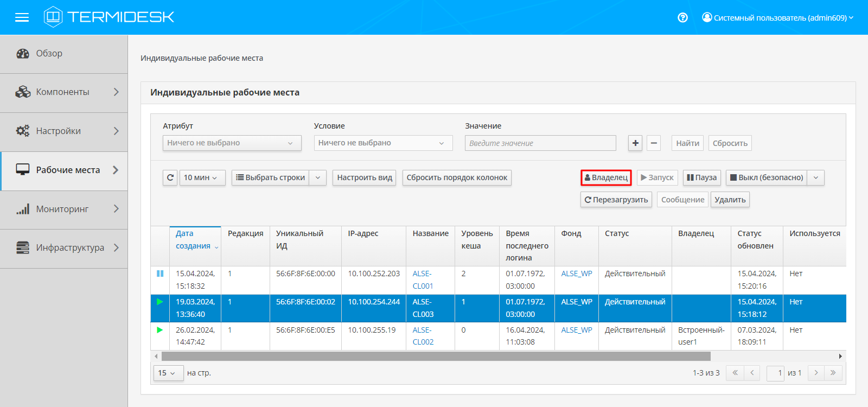
Task: Click the next page arrow
Action: 816,373
